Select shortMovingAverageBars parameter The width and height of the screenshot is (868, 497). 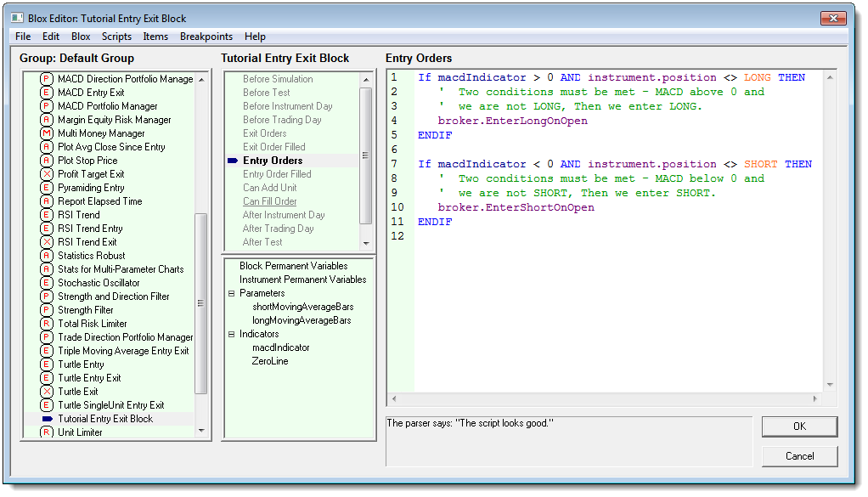tap(302, 307)
